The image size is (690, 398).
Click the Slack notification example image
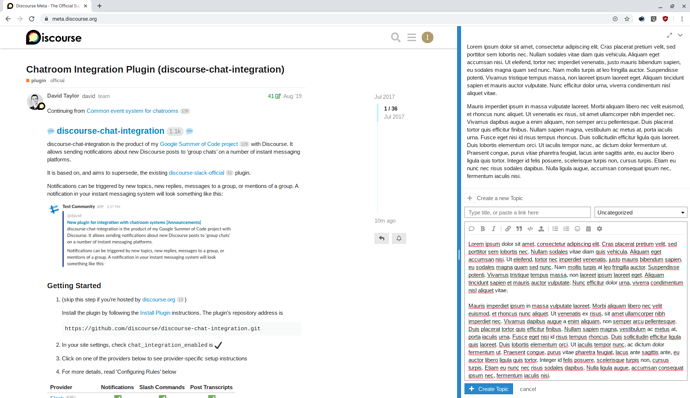pyautogui.click(x=141, y=235)
